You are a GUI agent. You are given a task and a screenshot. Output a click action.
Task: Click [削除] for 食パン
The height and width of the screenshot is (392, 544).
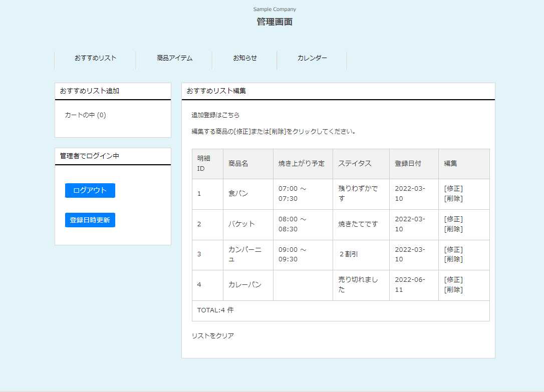(452, 199)
